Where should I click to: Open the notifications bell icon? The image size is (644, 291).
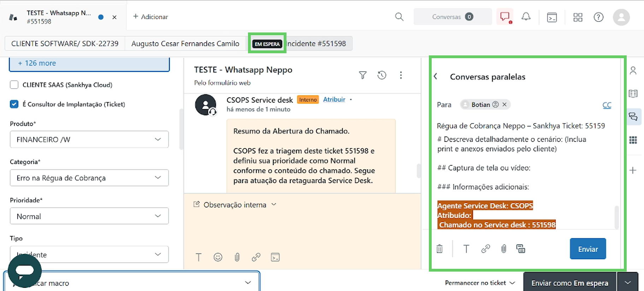point(526,17)
